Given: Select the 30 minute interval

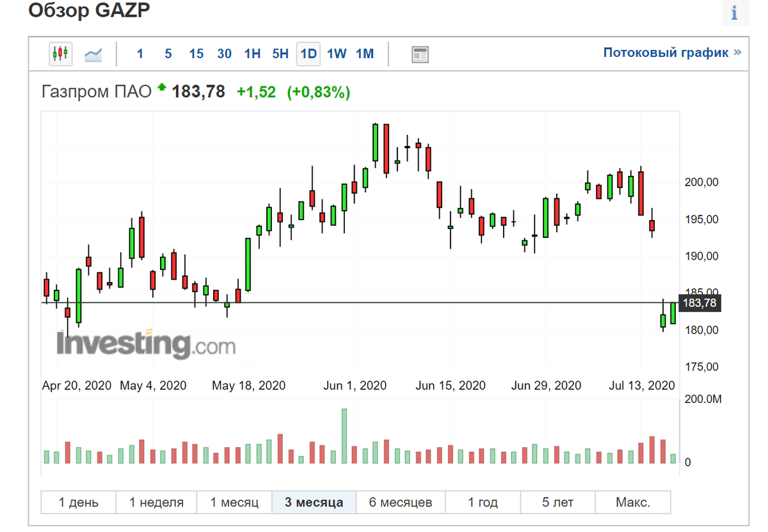Looking at the screenshot, I should click(225, 54).
